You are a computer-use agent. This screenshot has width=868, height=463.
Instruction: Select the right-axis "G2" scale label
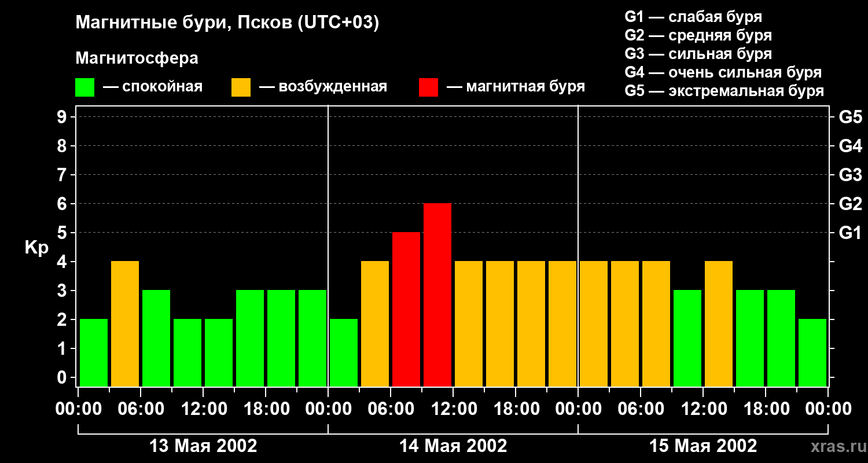coord(851,204)
